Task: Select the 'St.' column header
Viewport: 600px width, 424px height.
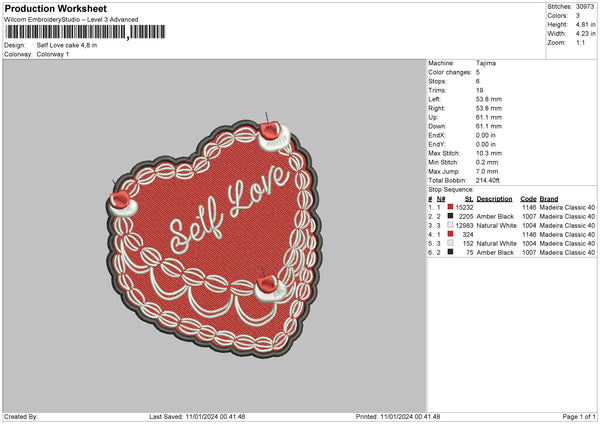Action: click(469, 199)
